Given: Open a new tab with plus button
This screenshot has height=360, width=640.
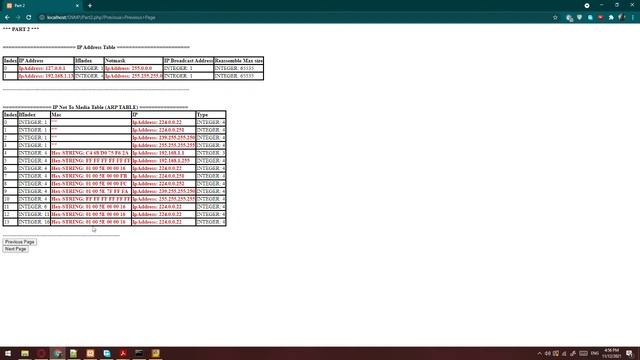Looking at the screenshot, I should pyautogui.click(x=90, y=6).
